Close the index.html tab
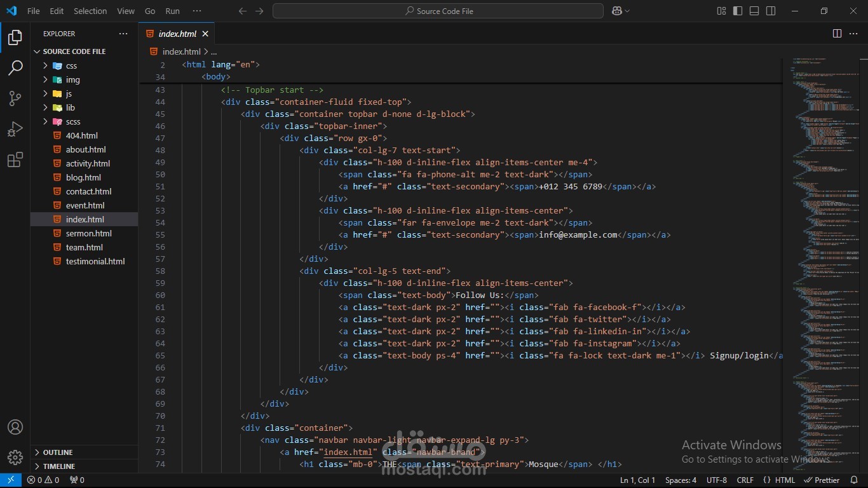 [x=205, y=34]
